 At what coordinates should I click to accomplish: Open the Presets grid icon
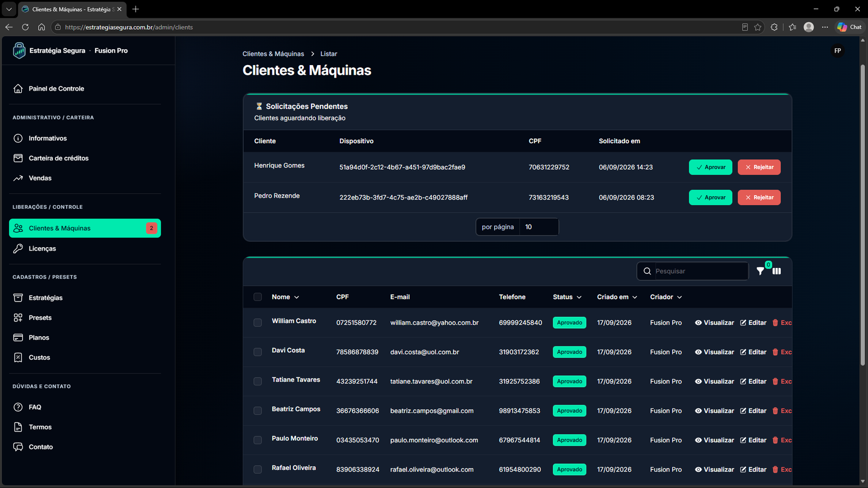coord(18,318)
